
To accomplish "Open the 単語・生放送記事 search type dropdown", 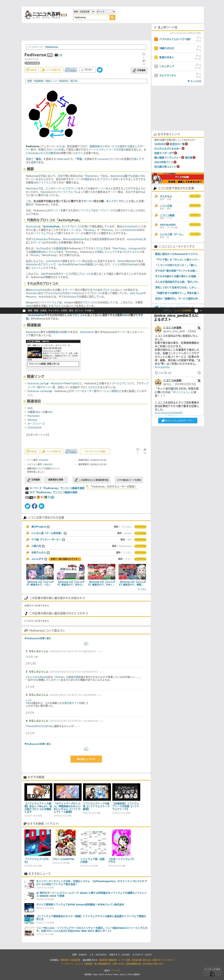I will 84,11.
